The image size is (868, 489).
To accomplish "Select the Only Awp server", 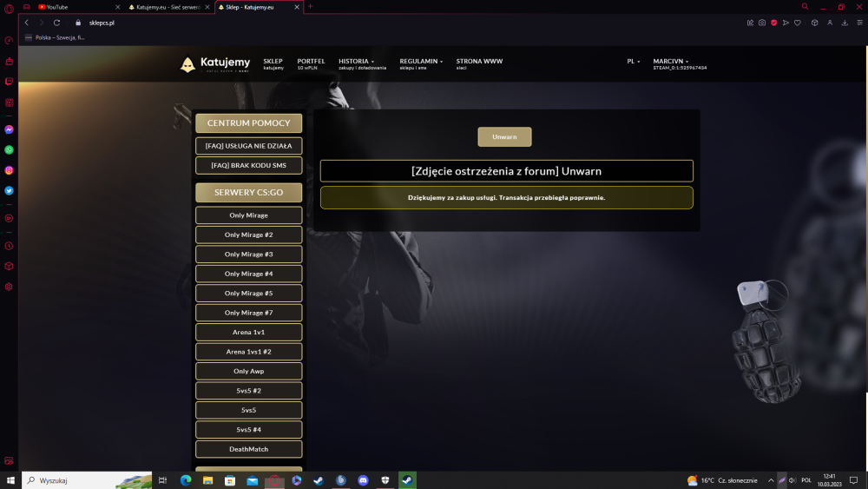I will (248, 371).
